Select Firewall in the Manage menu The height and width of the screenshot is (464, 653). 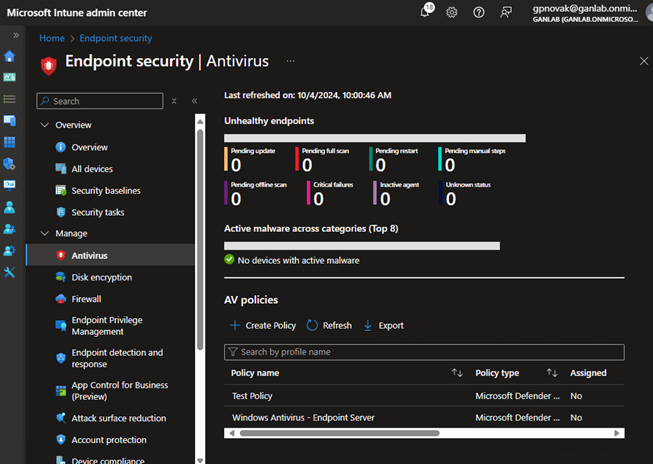[86, 299]
